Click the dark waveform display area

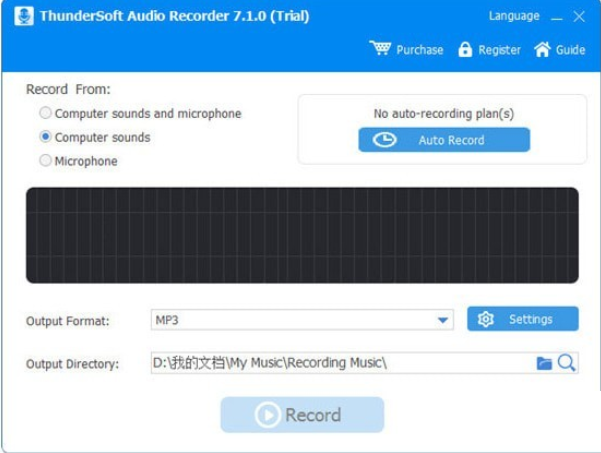point(302,235)
